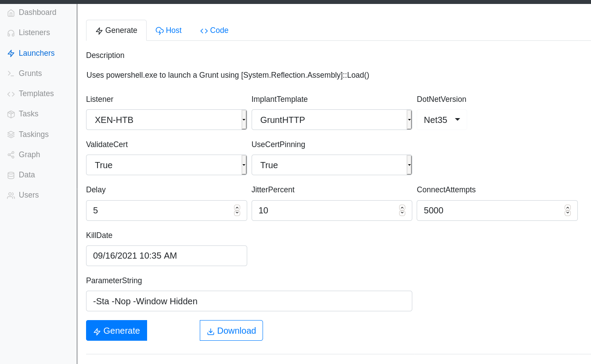Switch to the Code tab

pyautogui.click(x=214, y=30)
